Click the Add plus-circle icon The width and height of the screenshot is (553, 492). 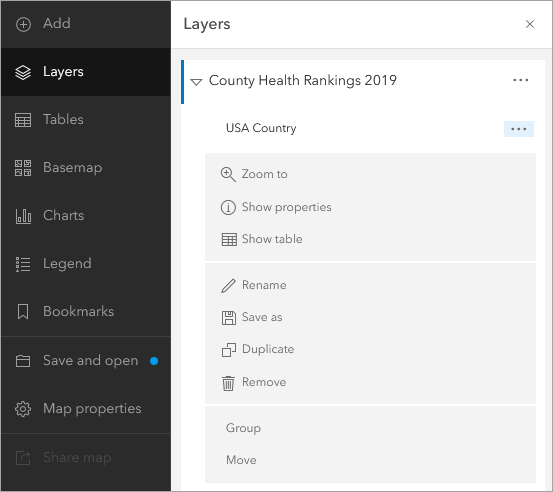pyautogui.click(x=23, y=24)
